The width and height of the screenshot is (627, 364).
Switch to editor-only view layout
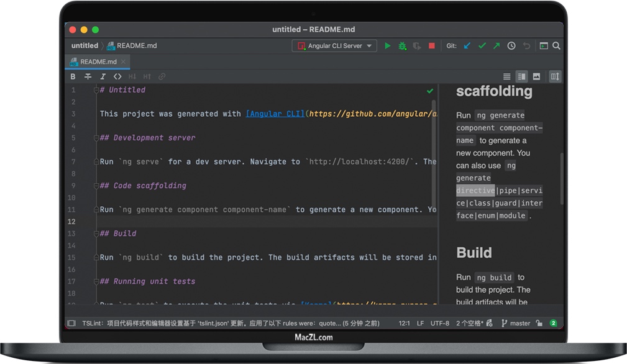coord(507,76)
